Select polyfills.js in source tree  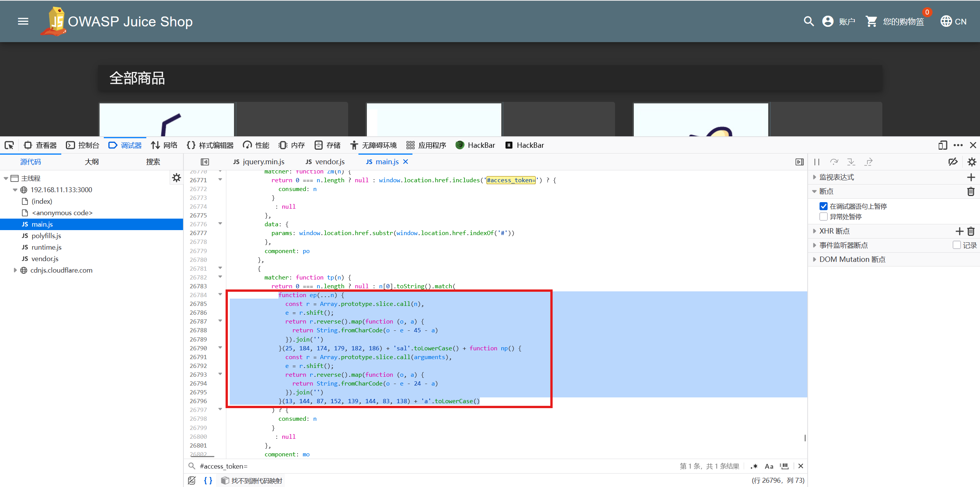[x=46, y=236]
